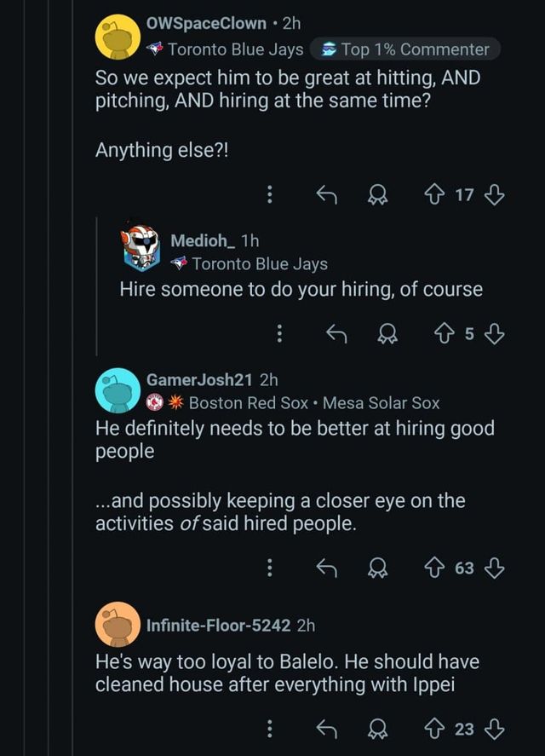The width and height of the screenshot is (545, 756).
Task: Open overflow menu on GamerJosh21's comment
Action: (x=270, y=567)
